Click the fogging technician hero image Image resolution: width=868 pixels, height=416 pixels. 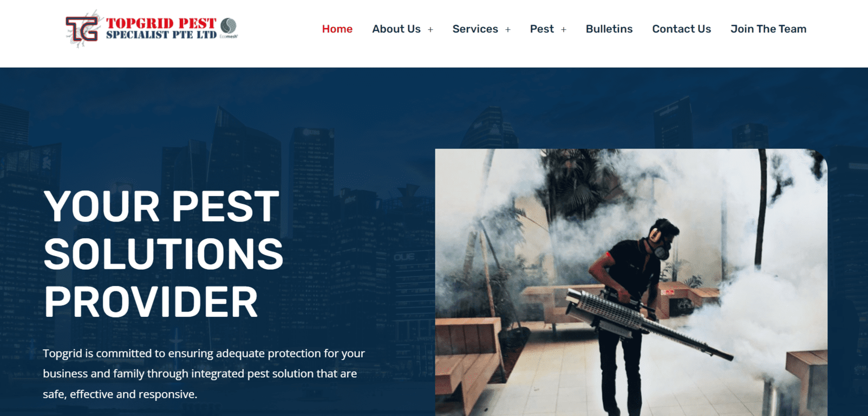pos(631,282)
